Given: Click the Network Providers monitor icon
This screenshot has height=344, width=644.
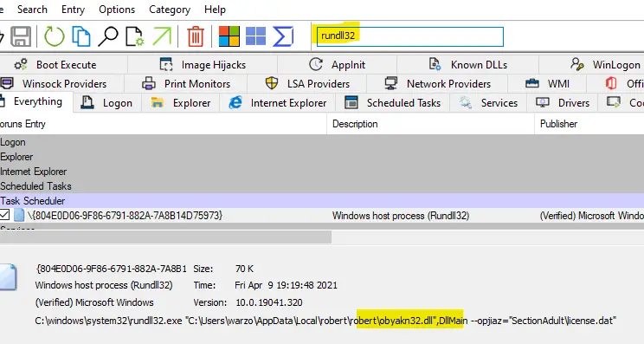Looking at the screenshot, I should [x=390, y=83].
